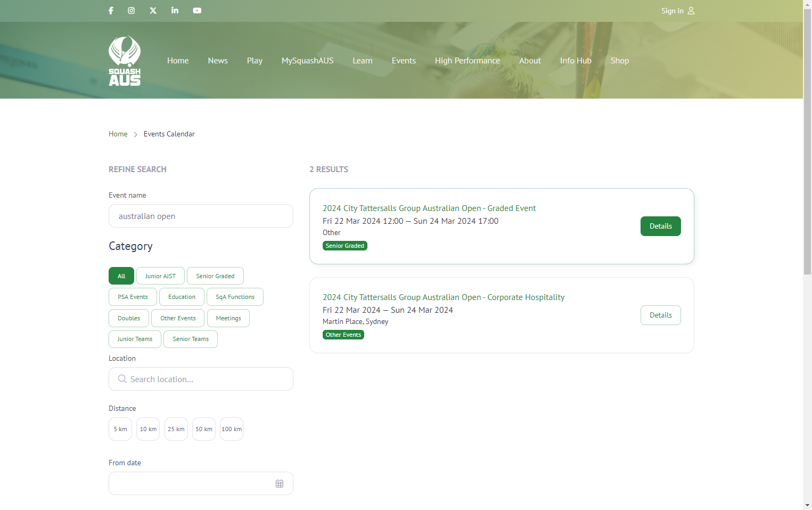Toggle the Other Events category filter button
Viewport: 812px width, 510px height.
(x=178, y=318)
